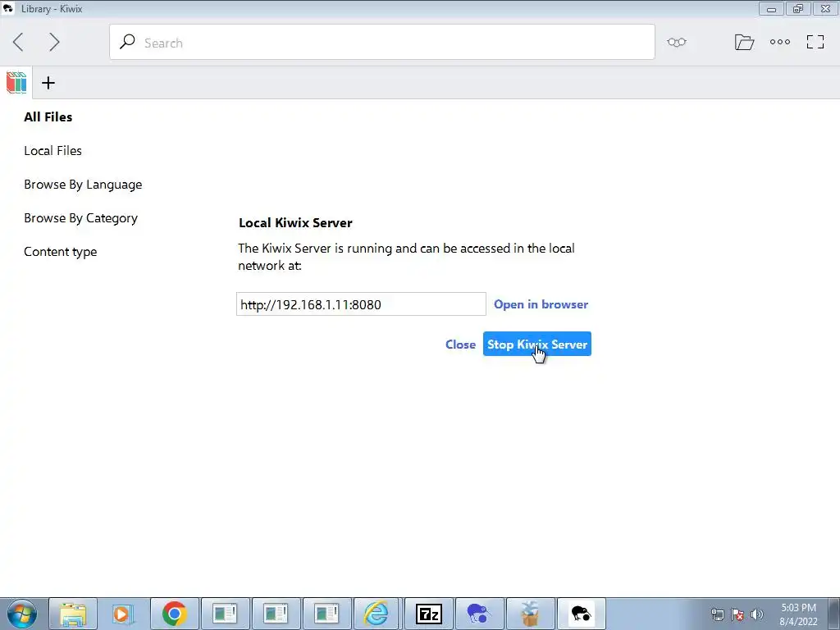Go forward with the right arrow
Screen dimensions: 840x630
coord(54,42)
